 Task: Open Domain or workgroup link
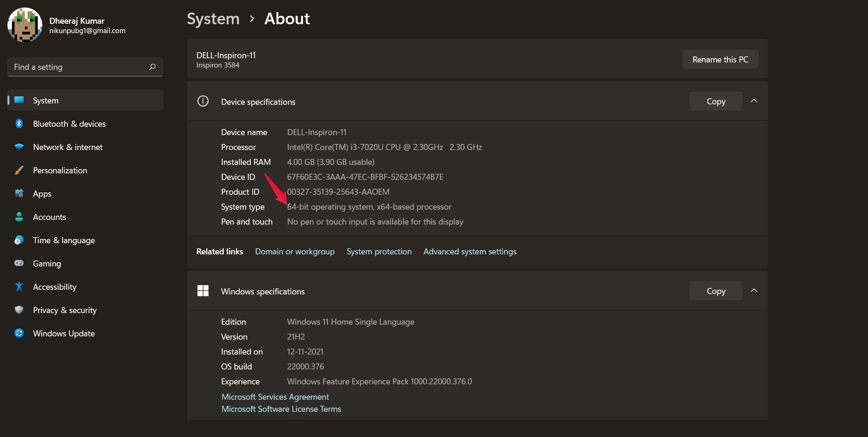(295, 252)
